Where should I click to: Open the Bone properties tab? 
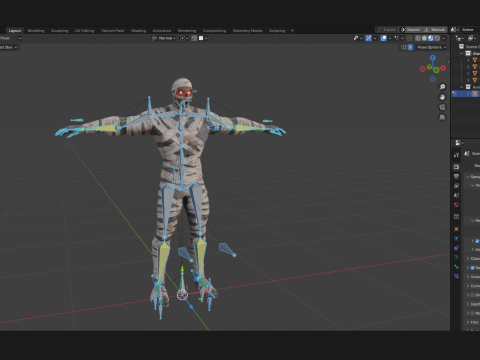(x=456, y=267)
